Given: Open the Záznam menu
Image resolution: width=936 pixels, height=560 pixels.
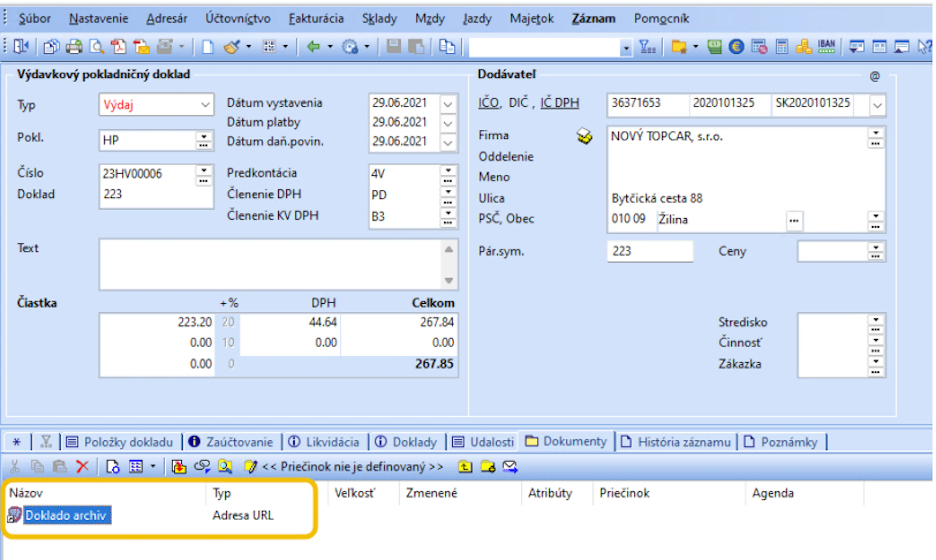Looking at the screenshot, I should coord(593,19).
